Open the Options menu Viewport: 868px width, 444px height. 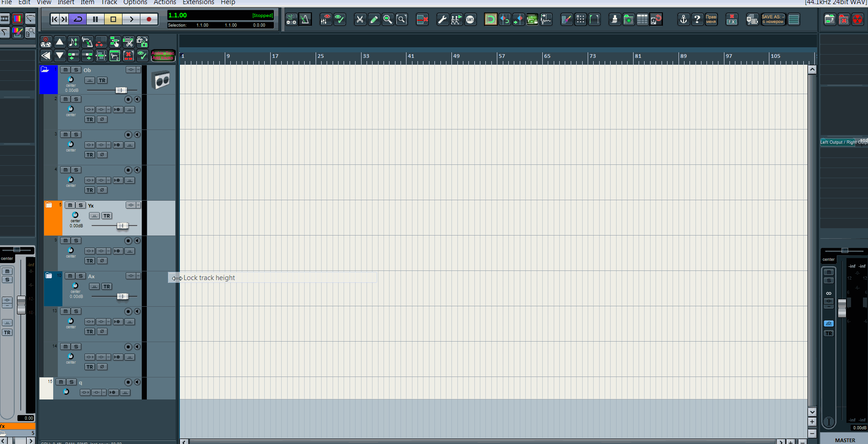135,2
